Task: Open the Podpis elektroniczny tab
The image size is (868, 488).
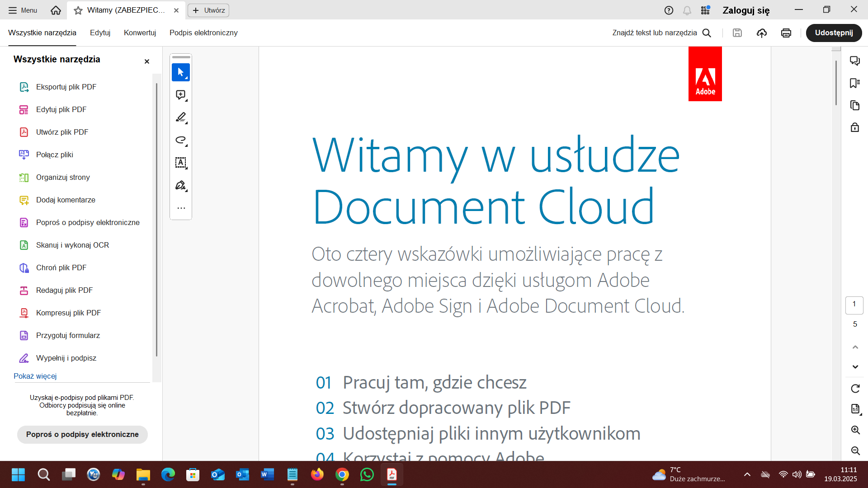Action: click(203, 33)
